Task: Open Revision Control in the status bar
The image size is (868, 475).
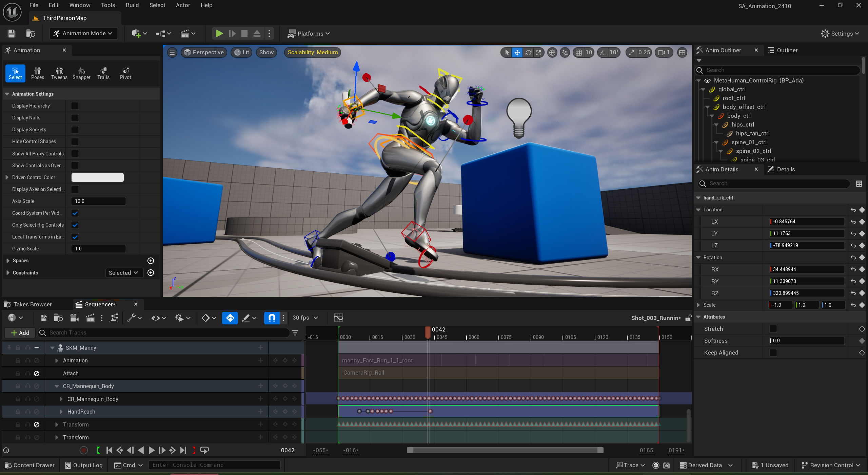Action: (x=830, y=465)
